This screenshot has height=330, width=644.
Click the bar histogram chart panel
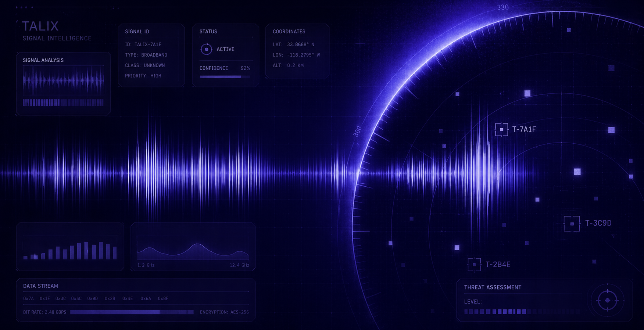pyautogui.click(x=70, y=247)
